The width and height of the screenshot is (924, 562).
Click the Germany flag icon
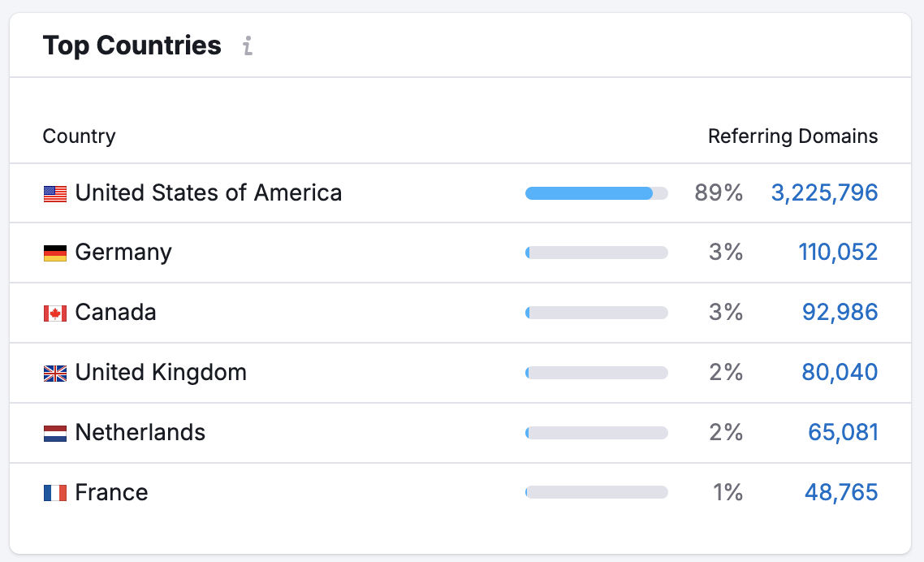[x=54, y=252]
